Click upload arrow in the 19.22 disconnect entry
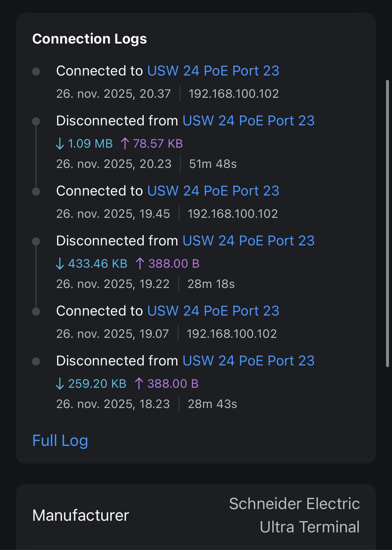The image size is (392, 550). pyautogui.click(x=140, y=264)
